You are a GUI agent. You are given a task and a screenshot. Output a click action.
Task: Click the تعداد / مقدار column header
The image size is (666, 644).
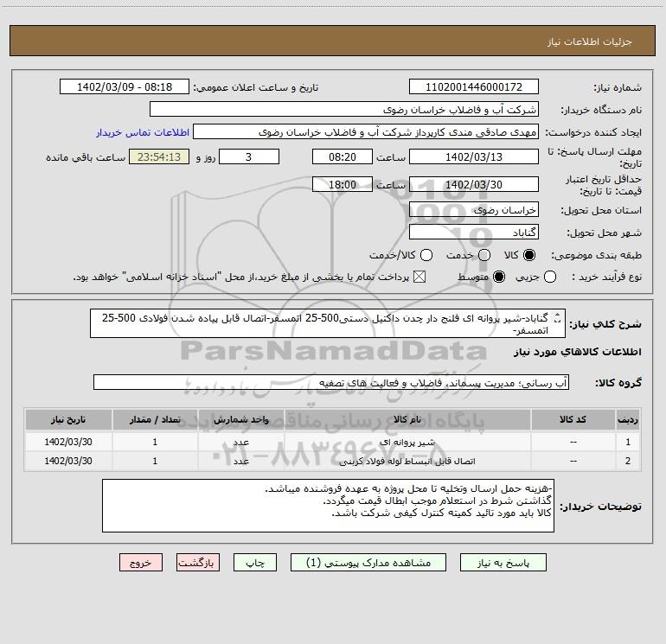(155, 419)
